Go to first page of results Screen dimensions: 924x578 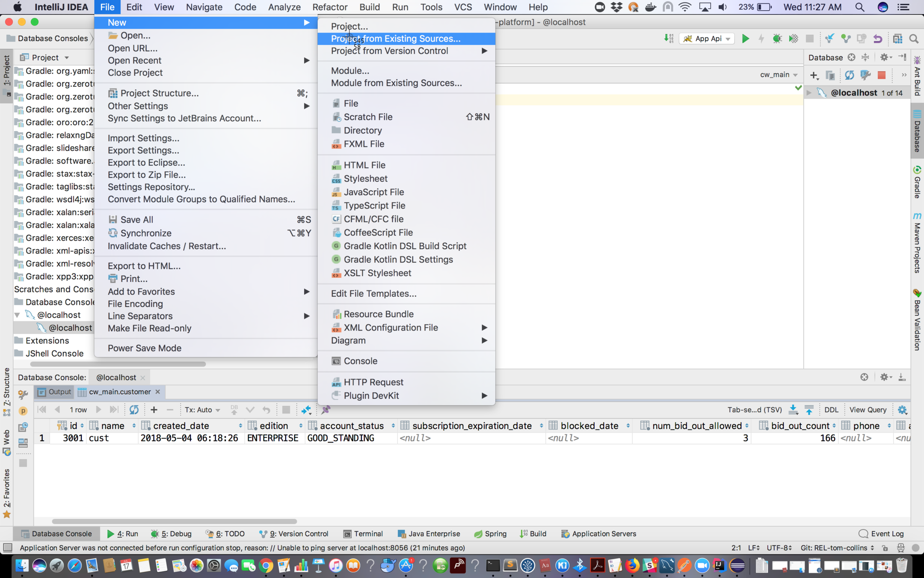click(42, 410)
